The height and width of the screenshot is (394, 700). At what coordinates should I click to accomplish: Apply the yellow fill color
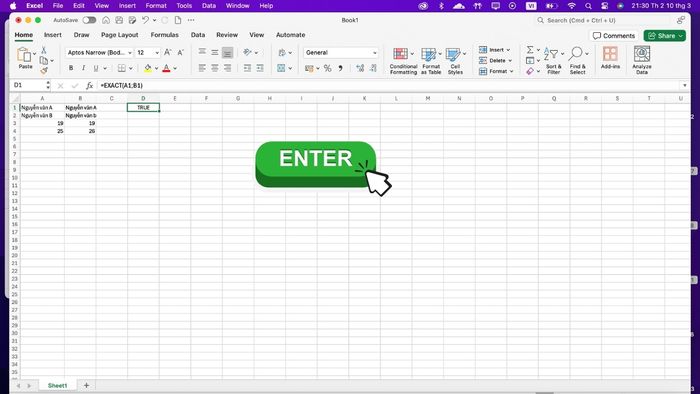click(x=148, y=68)
